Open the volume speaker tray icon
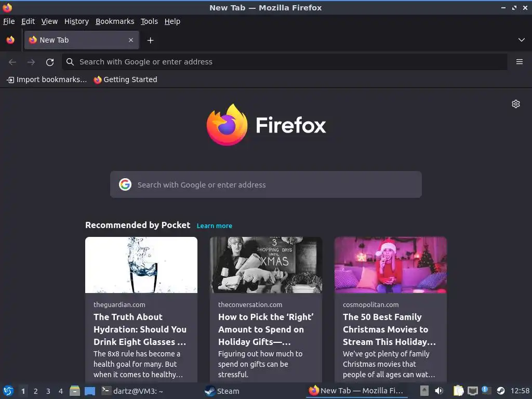 439,391
